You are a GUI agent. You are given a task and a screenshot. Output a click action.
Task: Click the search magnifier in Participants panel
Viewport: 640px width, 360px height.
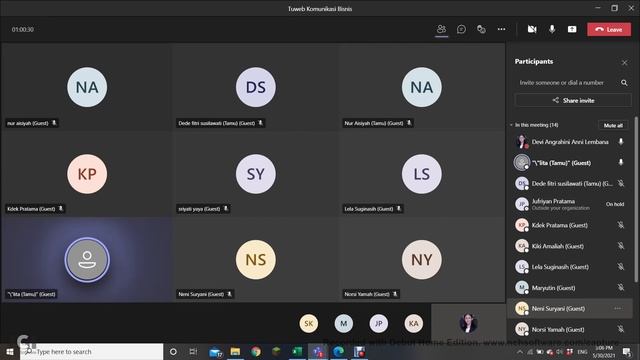624,82
